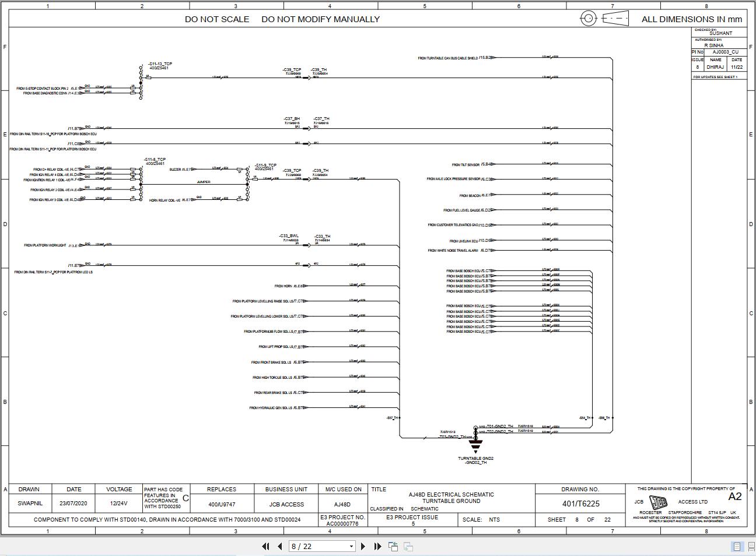Click the drawn-by name SWAPNIL

[30, 504]
